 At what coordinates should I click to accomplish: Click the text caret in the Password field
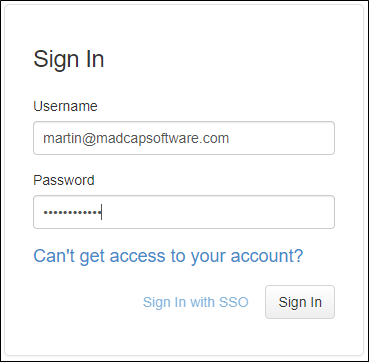coord(101,212)
